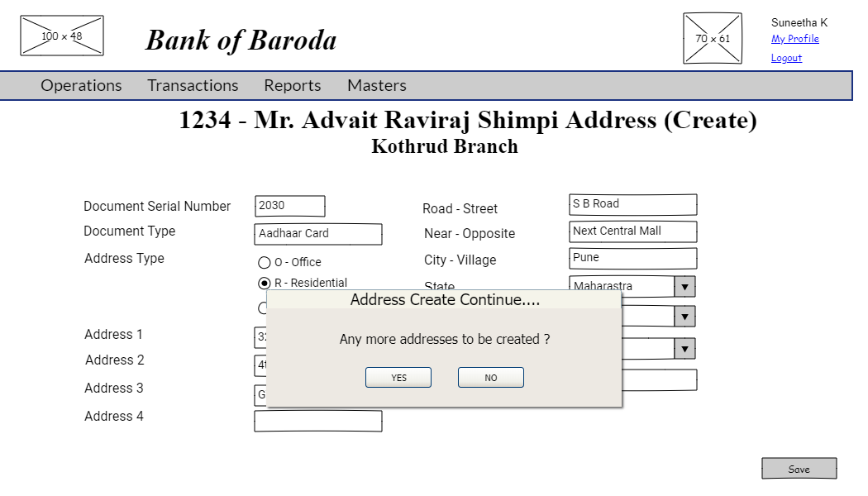Click NO in the Address Create dialog
Screen dimensions: 868x496
point(490,377)
